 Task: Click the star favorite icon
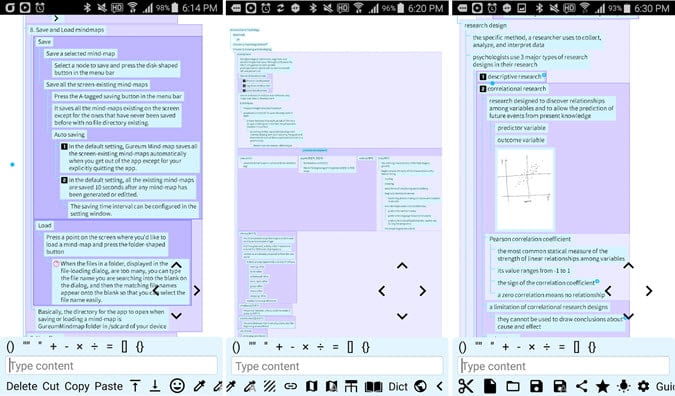coord(603,386)
